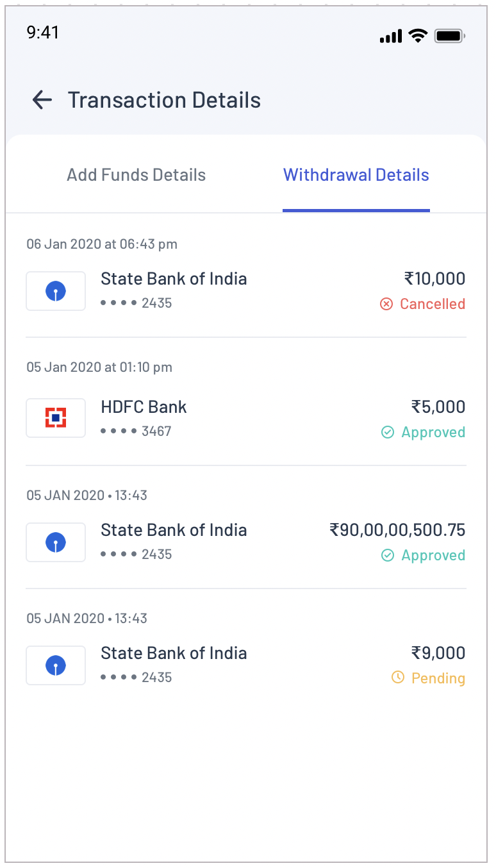Check the Wi-Fi icon in status bar
496x868 pixels.
(x=418, y=36)
